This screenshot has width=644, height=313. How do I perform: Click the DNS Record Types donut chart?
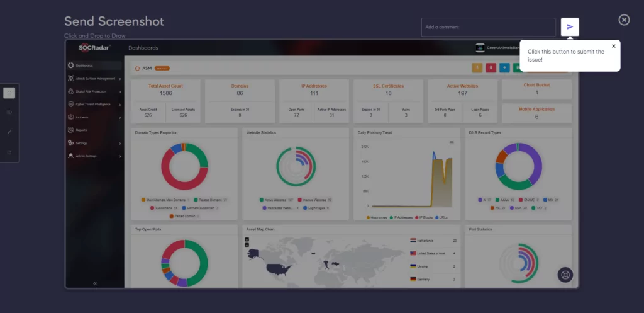click(x=518, y=166)
